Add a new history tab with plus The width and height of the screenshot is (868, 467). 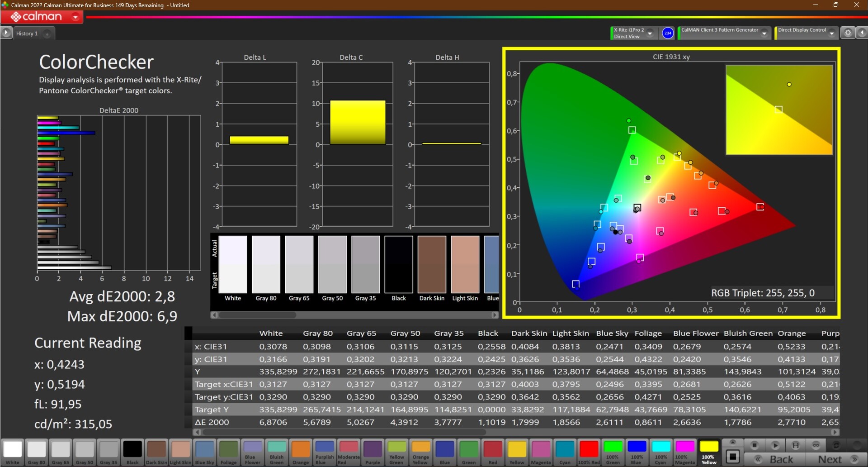tap(47, 33)
